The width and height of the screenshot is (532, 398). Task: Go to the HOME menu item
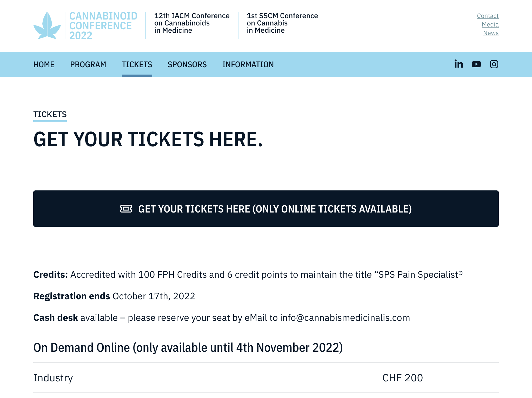[44, 64]
